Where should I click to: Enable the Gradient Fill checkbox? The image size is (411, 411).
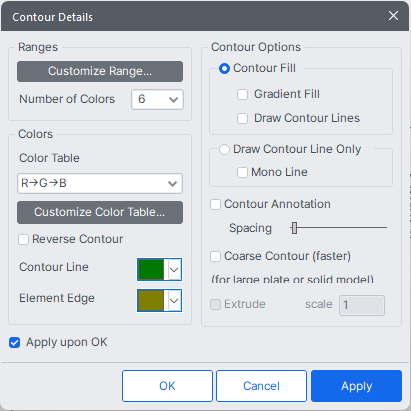242,94
